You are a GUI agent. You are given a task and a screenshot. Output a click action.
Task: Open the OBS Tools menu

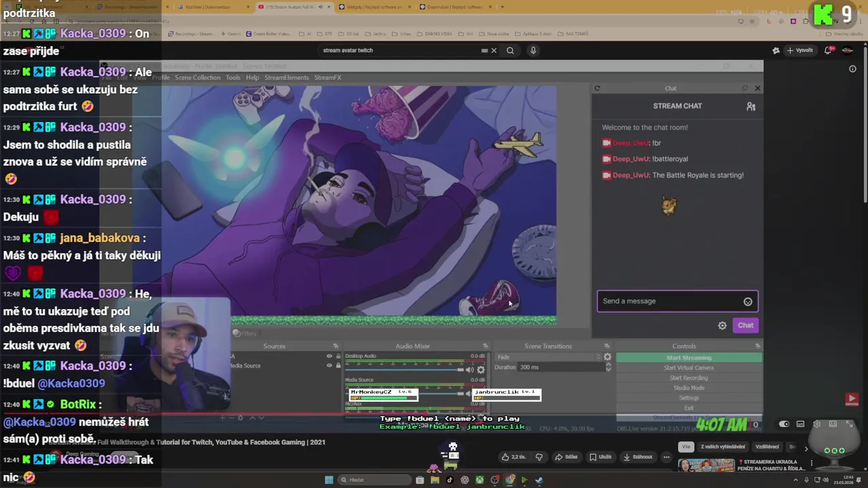pos(233,77)
